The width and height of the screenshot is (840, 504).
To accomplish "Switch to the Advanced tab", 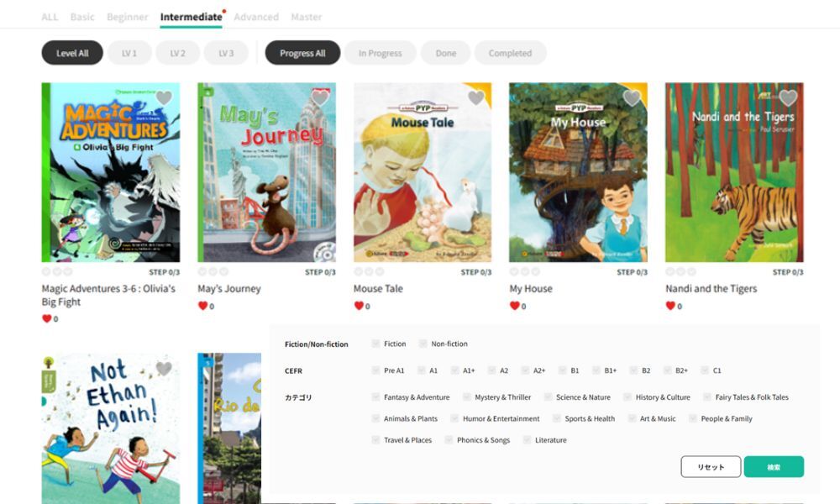I will pos(256,17).
